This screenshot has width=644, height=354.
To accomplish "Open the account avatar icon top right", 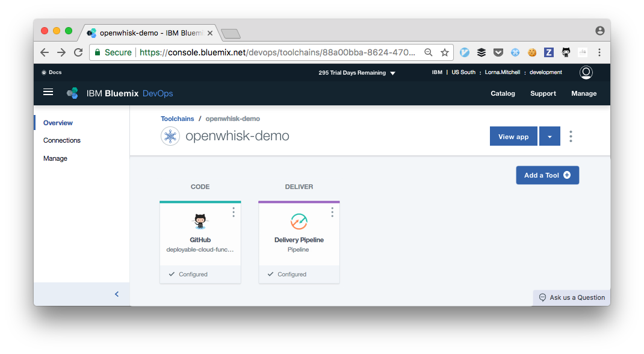I will [x=586, y=72].
